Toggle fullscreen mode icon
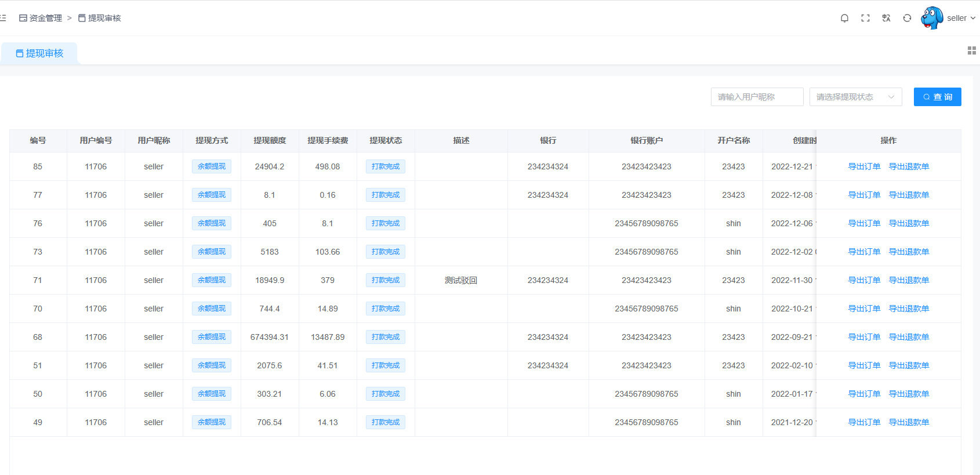The height and width of the screenshot is (475, 980). coord(865,18)
